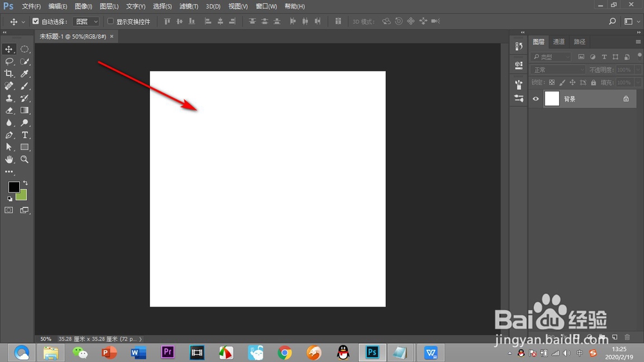Open the 图像(I) menu
This screenshot has width=644, height=362.
(x=83, y=6)
